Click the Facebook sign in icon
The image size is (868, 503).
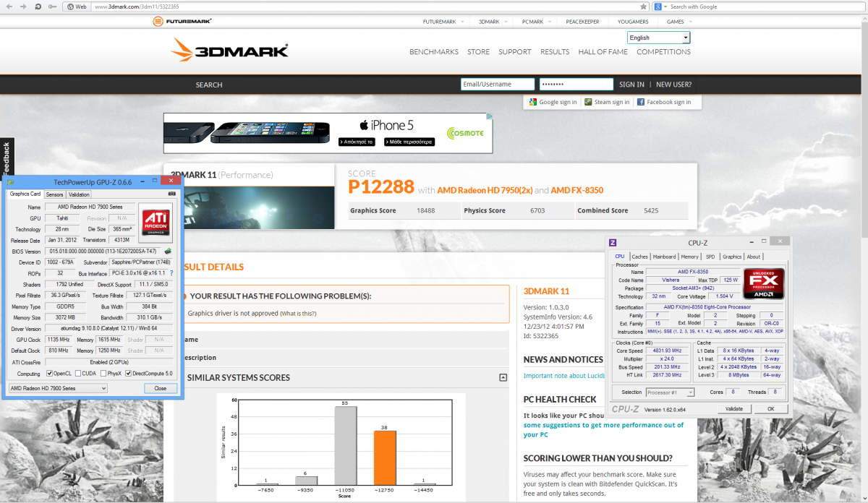[x=641, y=102]
